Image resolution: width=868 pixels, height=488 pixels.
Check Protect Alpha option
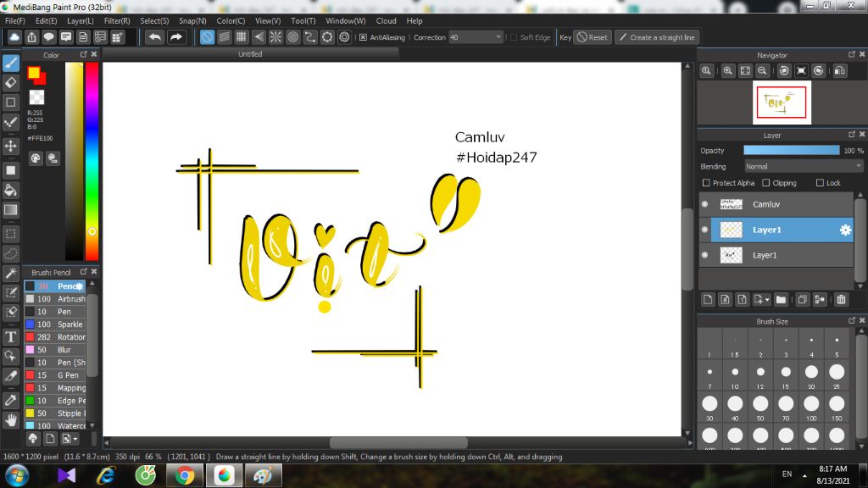point(706,183)
